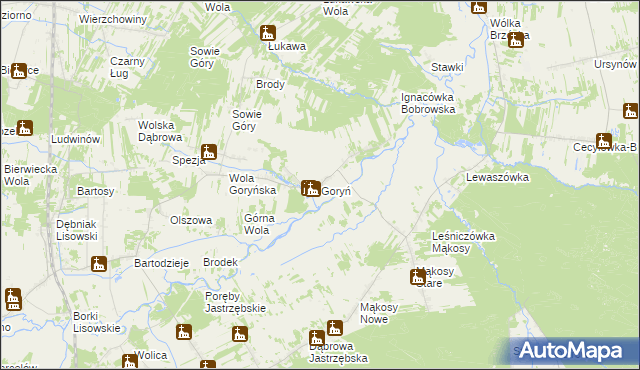Click the church icon beside Wolica label
Image resolution: width=640 pixels, height=370 pixels.
tap(130, 361)
